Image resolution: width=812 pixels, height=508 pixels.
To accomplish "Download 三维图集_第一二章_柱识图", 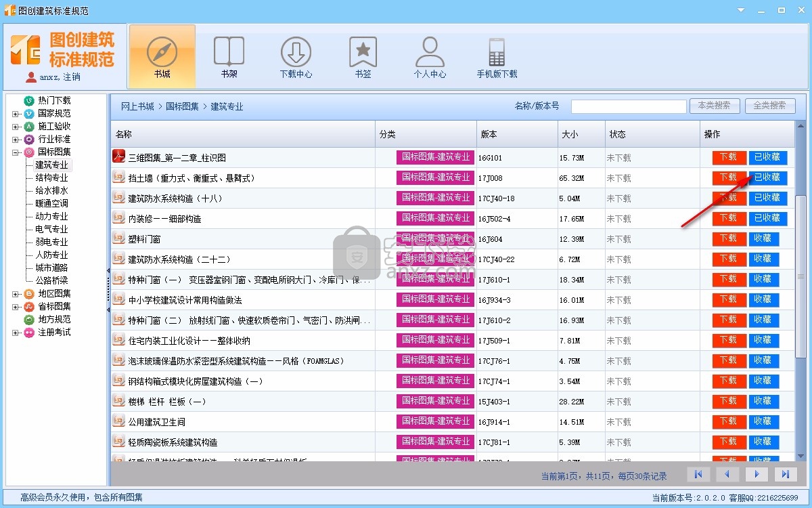I will point(729,157).
